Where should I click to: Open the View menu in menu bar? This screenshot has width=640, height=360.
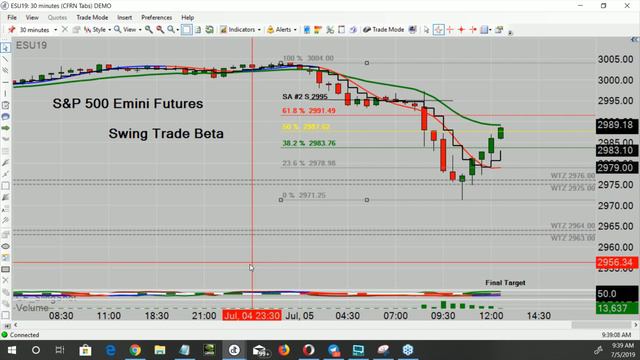[x=32, y=18]
